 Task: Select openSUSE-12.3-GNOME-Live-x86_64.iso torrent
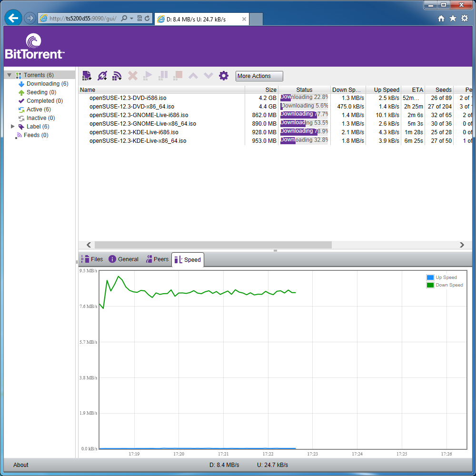click(x=143, y=124)
